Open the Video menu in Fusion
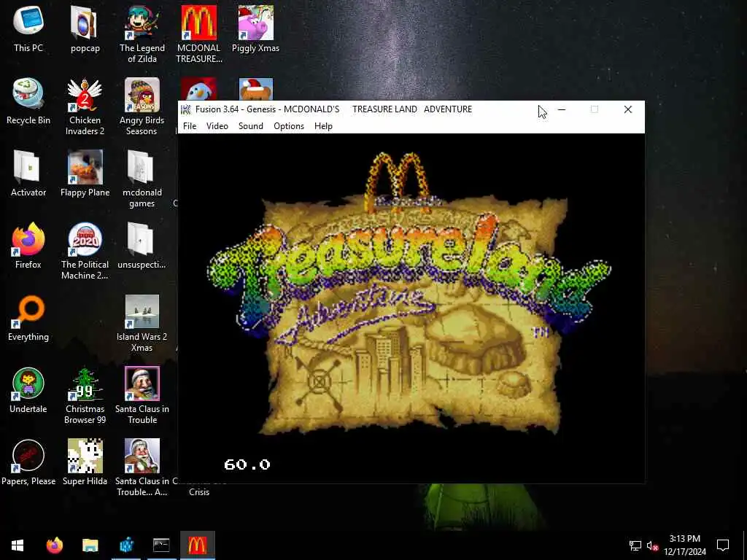747x560 pixels. (x=217, y=126)
